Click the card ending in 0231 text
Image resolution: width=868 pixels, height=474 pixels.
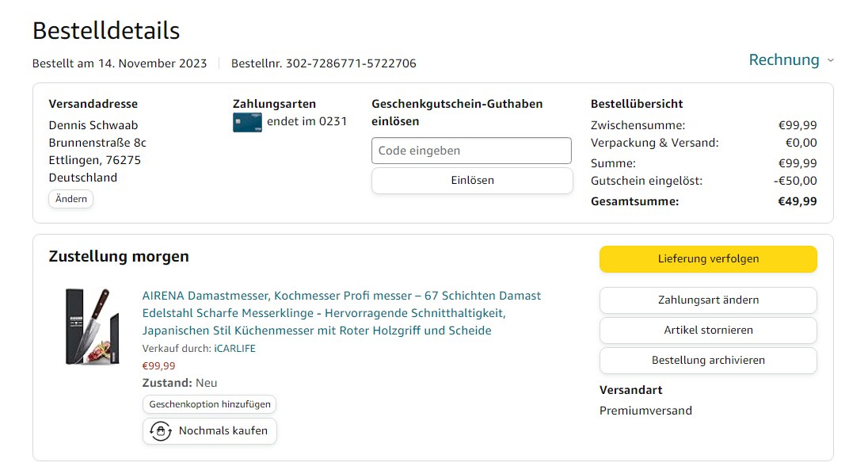coord(306,121)
